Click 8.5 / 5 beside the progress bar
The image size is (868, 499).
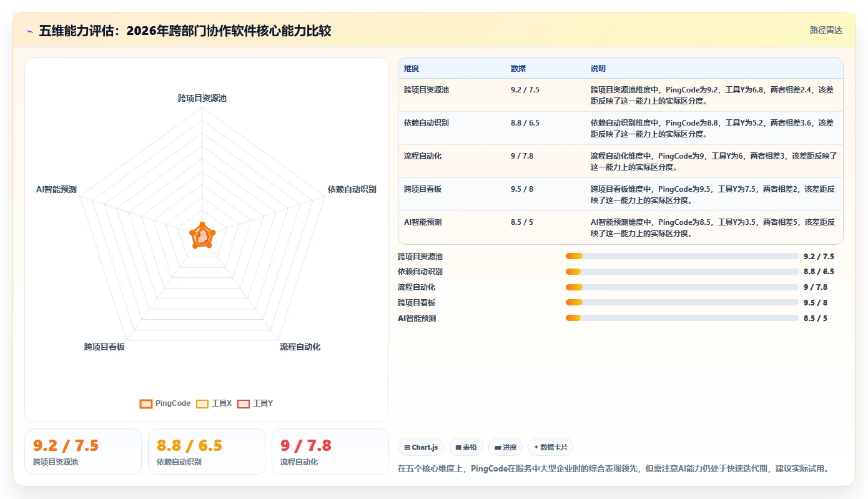tap(816, 318)
